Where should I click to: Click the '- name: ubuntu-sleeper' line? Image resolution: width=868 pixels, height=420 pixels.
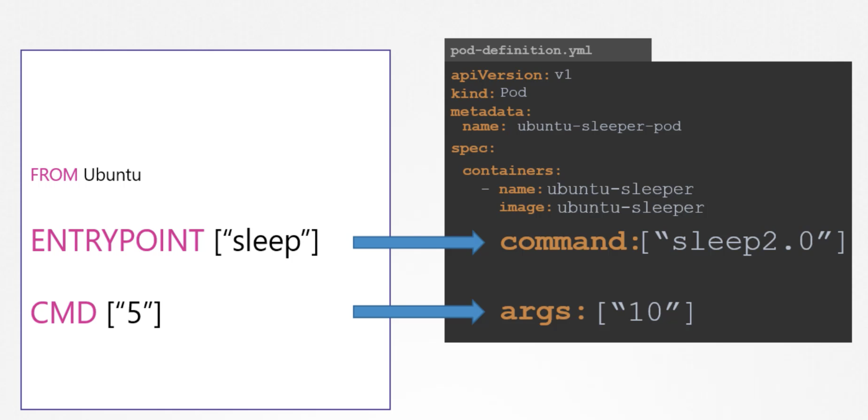tap(587, 189)
